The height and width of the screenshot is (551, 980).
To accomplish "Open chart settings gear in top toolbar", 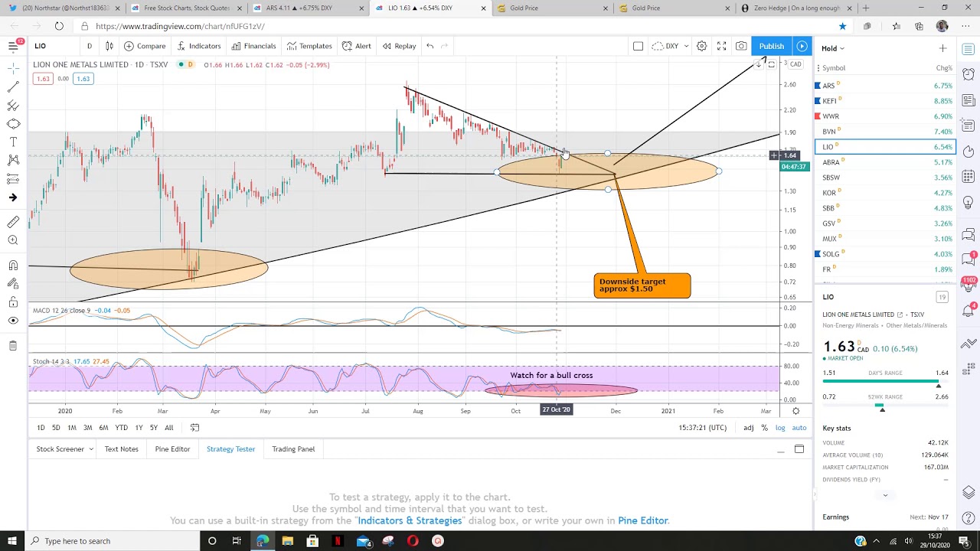I will (701, 46).
